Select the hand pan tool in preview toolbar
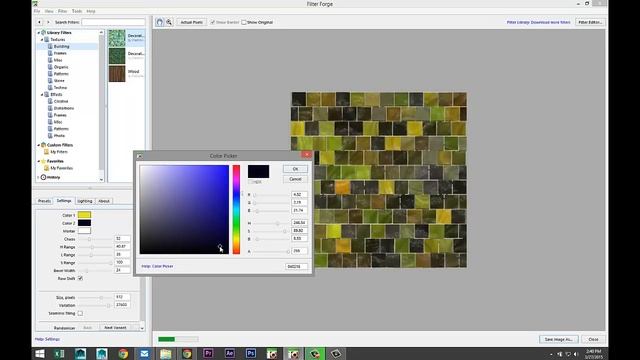 click(x=160, y=22)
